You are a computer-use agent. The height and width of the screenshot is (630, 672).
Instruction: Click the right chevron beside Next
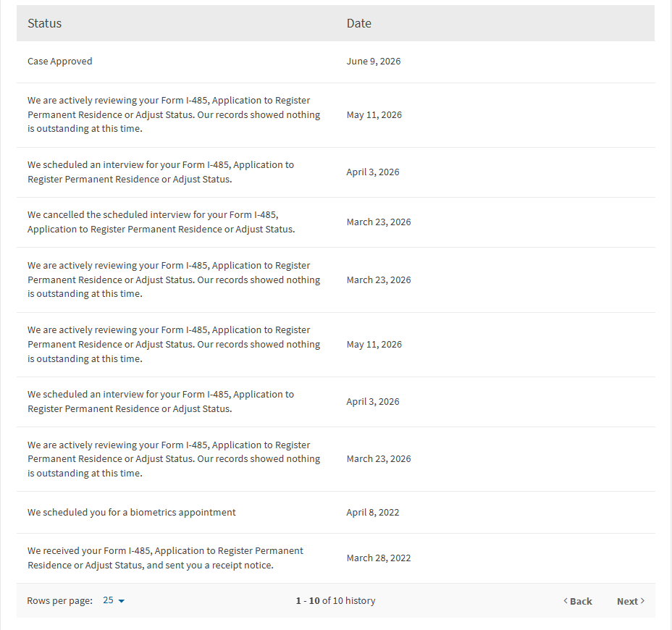point(642,601)
